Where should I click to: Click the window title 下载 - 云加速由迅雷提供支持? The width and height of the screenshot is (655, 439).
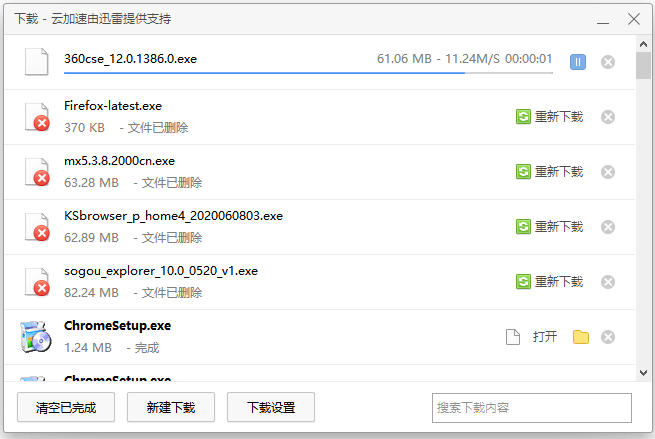point(93,19)
